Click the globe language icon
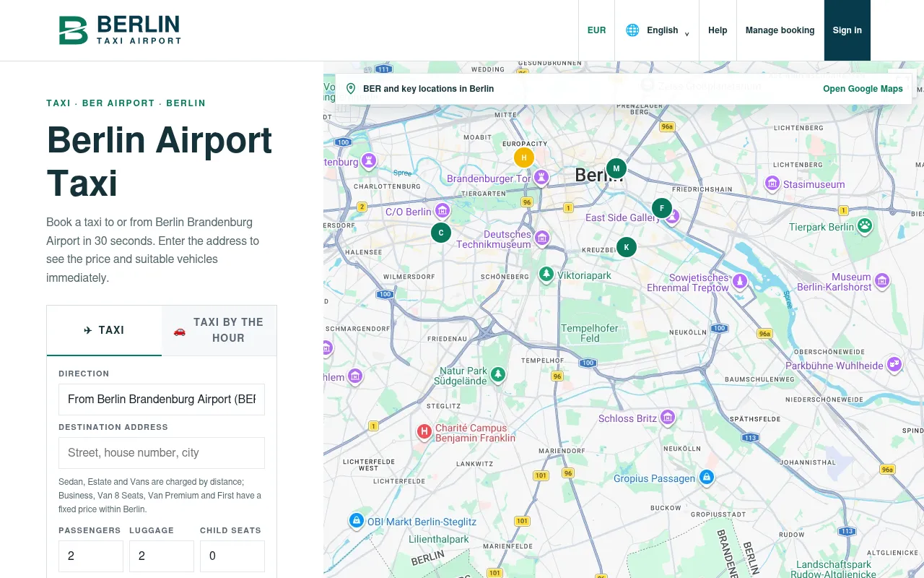 (x=632, y=30)
